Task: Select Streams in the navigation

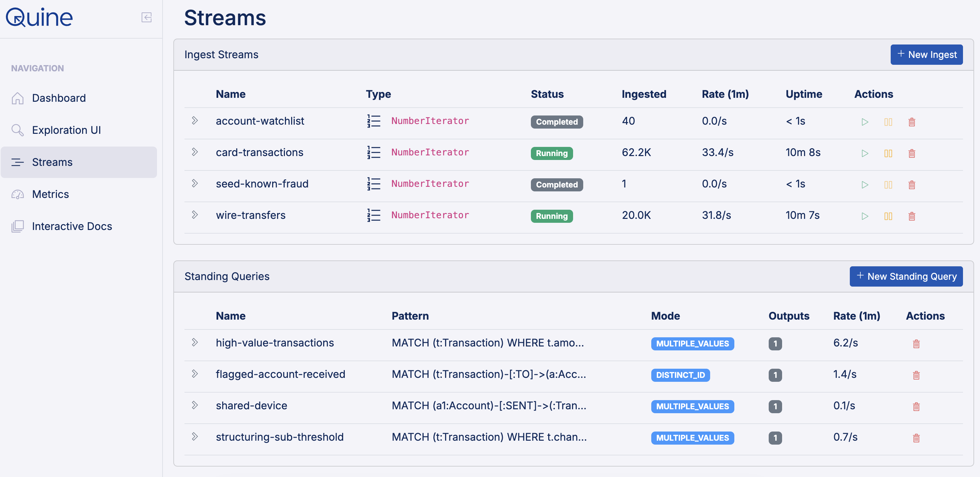Action: click(x=79, y=162)
